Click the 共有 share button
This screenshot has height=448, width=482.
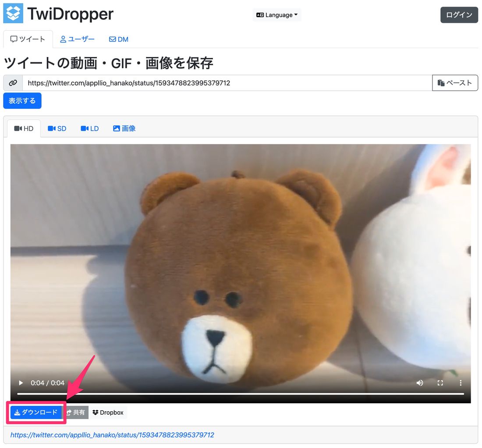(76, 412)
